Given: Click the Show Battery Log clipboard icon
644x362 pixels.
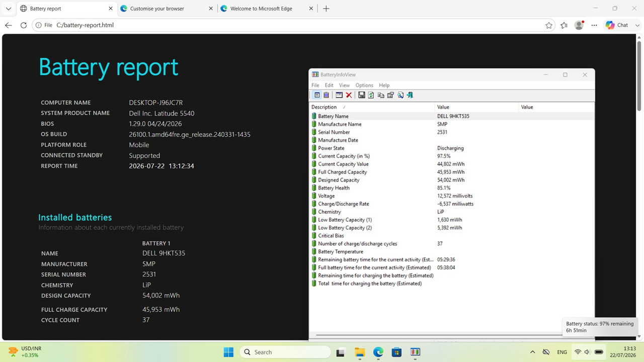Looking at the screenshot, I should tap(326, 95).
